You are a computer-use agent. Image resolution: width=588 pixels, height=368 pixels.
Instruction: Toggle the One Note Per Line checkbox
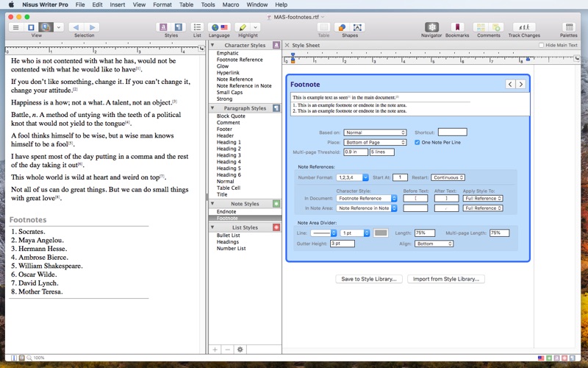(417, 142)
